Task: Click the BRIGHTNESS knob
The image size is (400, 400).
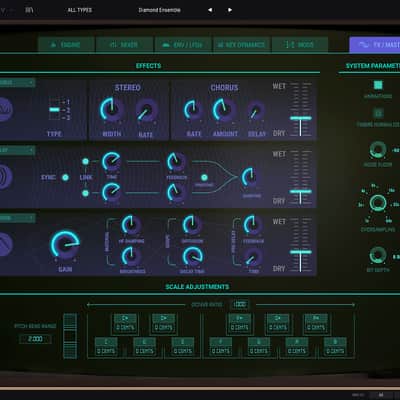Action: coord(131,256)
